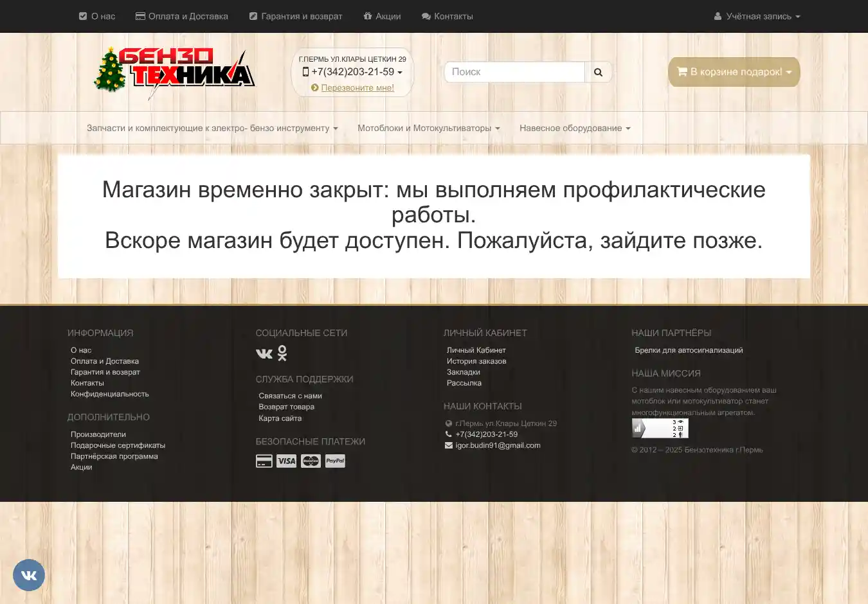
Task: Click the Visa payment icon
Action: 286,461
